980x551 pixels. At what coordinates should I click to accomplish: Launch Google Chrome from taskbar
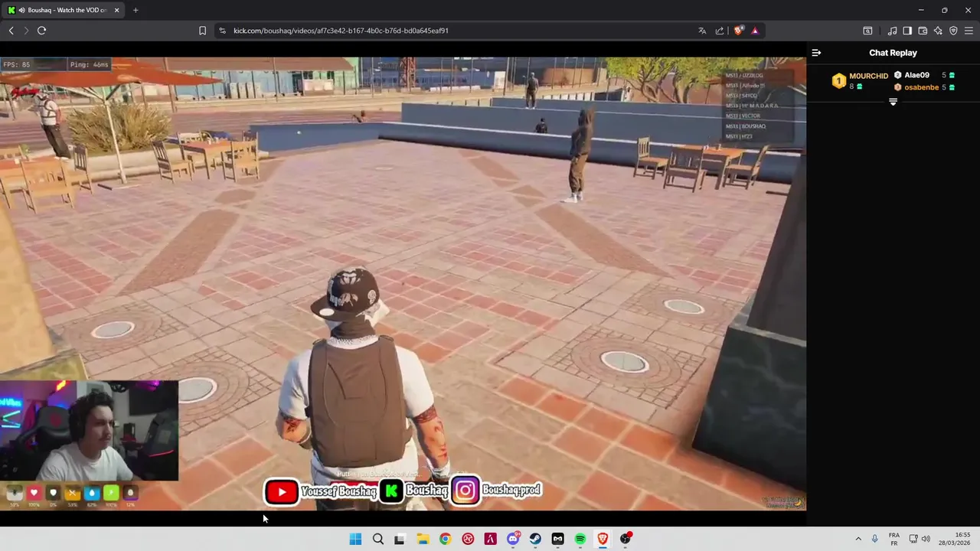[445, 539]
